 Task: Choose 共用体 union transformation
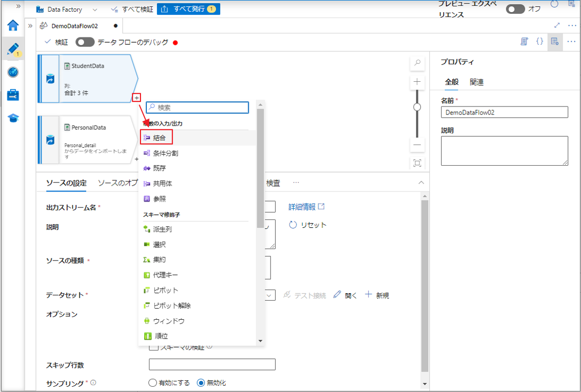pyautogui.click(x=198, y=184)
